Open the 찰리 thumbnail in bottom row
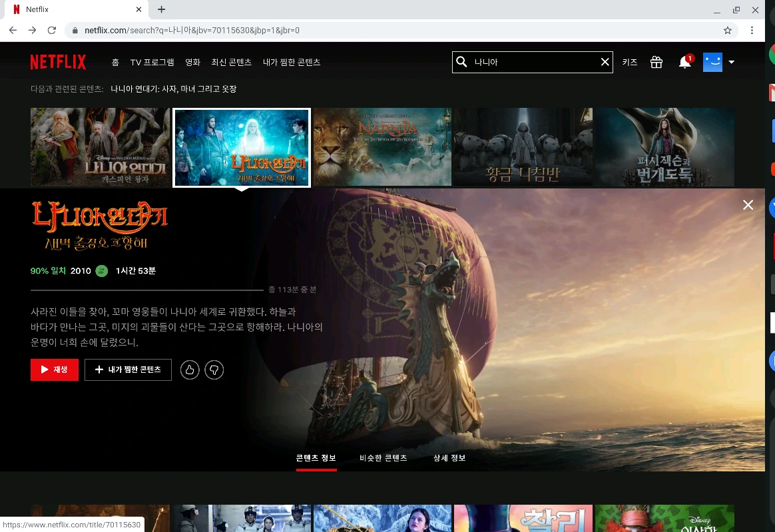The width and height of the screenshot is (775, 532). (523, 518)
